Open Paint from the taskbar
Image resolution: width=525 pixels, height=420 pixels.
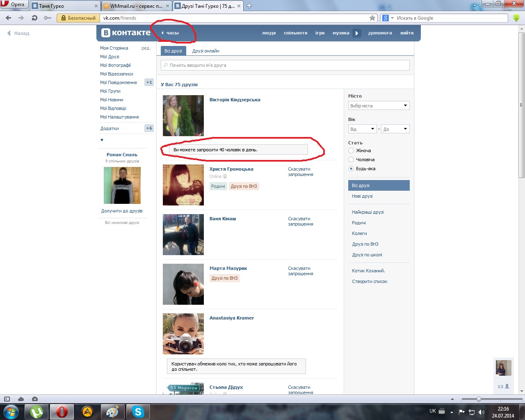[x=113, y=412]
